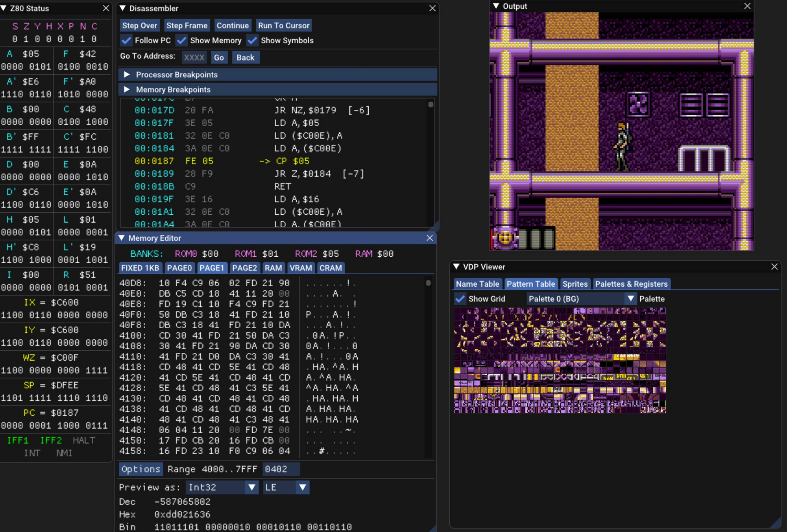Toggle the Follow PC checkbox

tap(126, 40)
